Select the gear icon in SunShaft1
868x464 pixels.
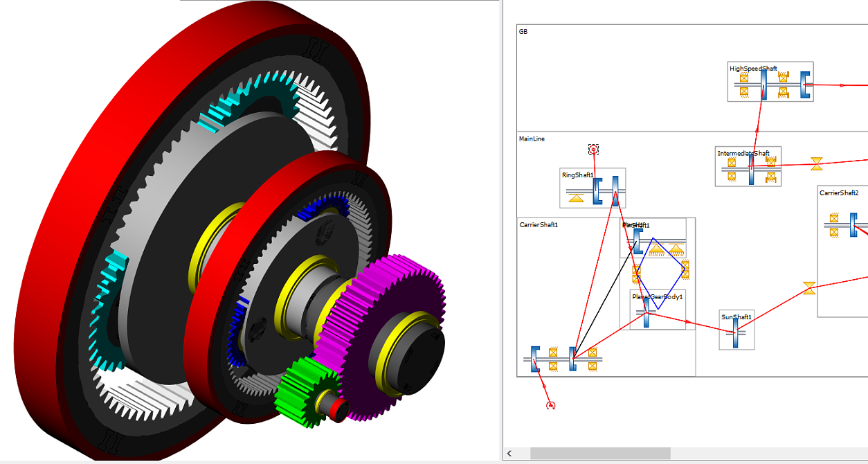tap(735, 334)
